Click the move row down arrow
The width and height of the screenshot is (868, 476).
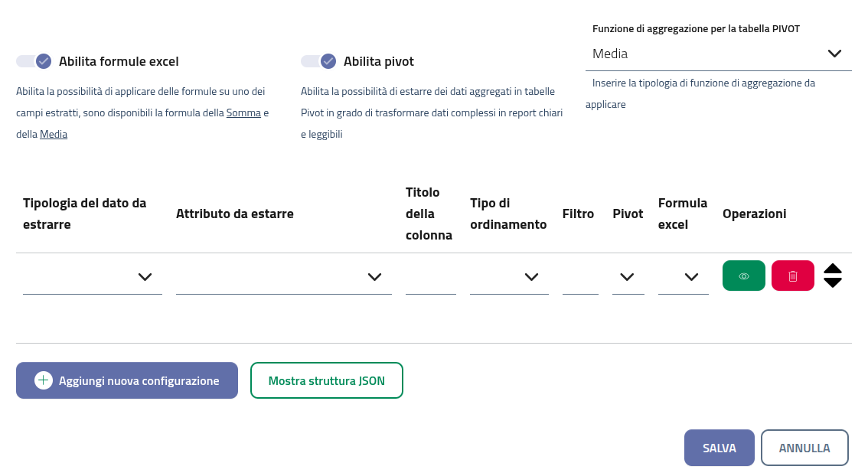833,282
